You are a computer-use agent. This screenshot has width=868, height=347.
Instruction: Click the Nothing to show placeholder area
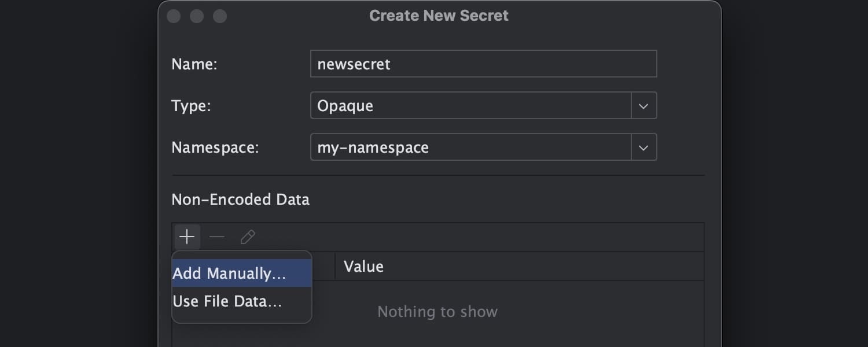point(437,311)
